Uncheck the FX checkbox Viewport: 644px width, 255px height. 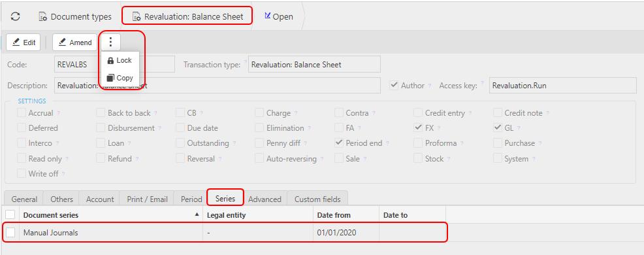[418, 128]
